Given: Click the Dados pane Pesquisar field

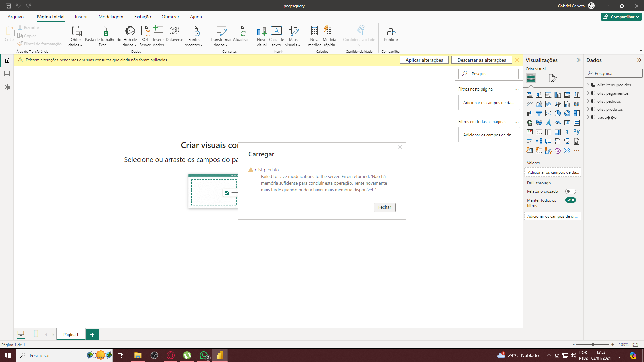Looking at the screenshot, I should point(614,73).
